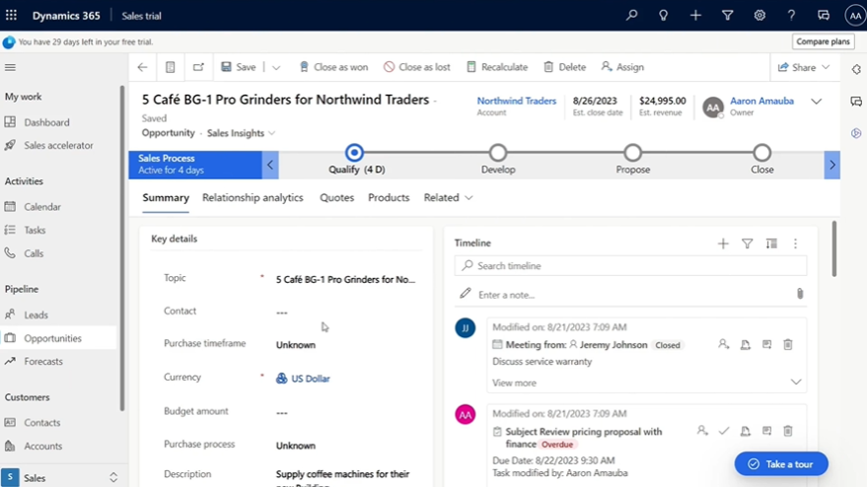Open the advanced filter funnel icon
Screen dimensions: 868x487
(727, 16)
